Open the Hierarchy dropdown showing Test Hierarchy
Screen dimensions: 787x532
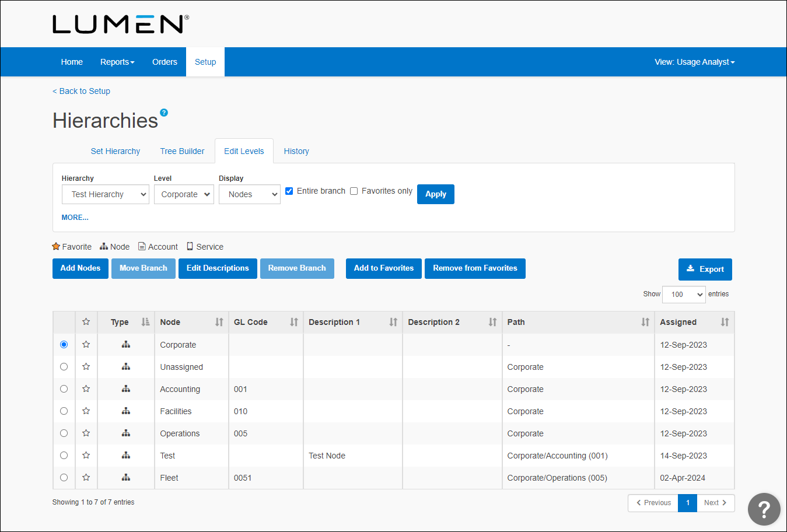pos(106,194)
